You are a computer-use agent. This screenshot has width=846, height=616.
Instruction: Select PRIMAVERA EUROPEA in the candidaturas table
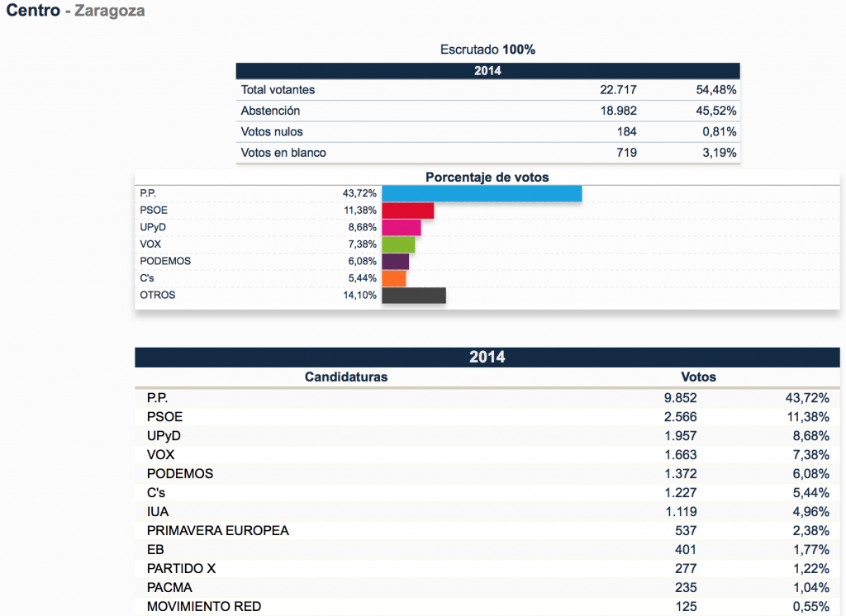(x=218, y=531)
